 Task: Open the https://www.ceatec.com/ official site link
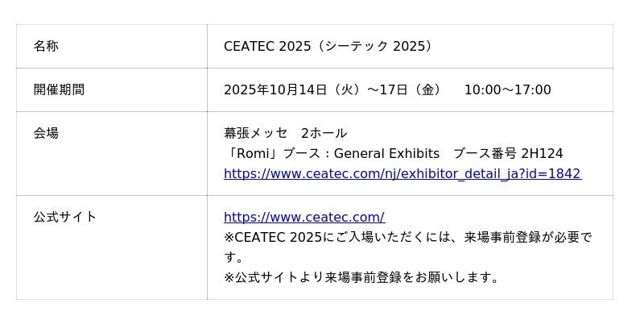tap(303, 217)
